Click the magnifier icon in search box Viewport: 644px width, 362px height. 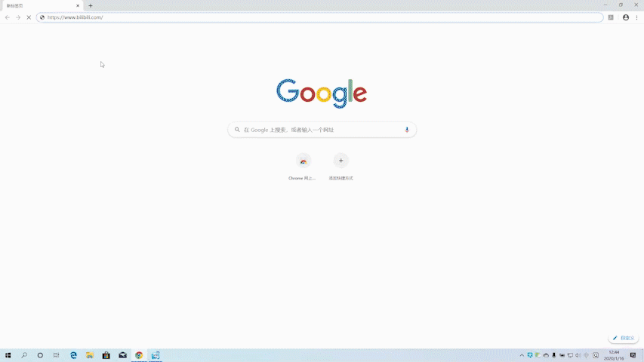237,130
